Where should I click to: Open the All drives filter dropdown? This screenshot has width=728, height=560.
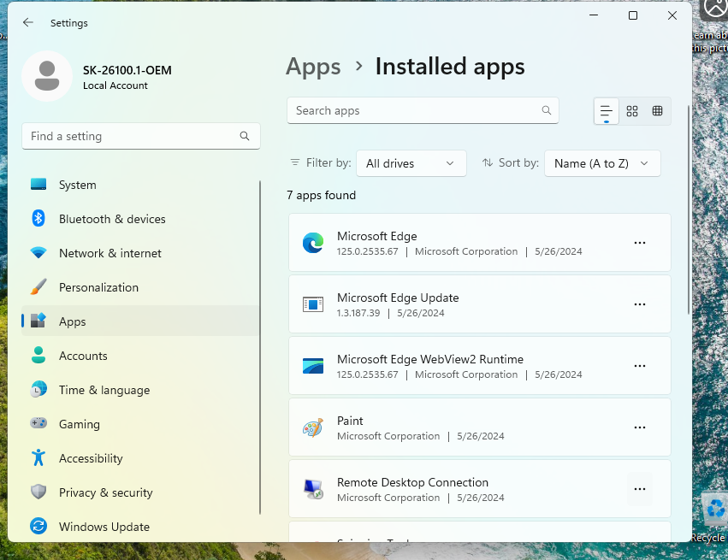pos(411,163)
